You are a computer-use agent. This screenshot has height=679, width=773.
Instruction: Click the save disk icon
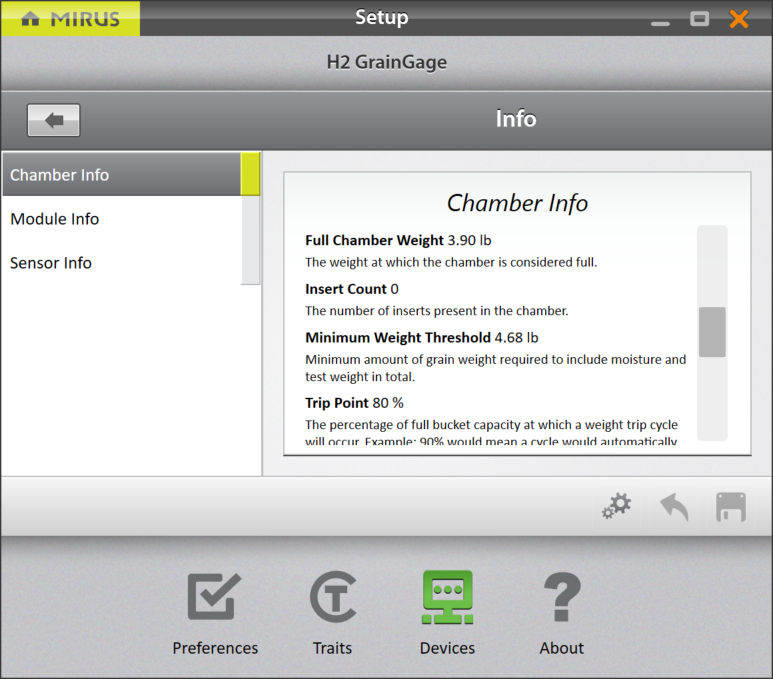(731, 508)
